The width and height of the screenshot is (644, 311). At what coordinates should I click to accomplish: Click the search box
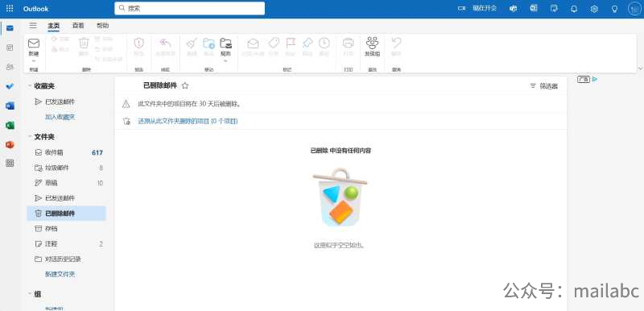190,8
